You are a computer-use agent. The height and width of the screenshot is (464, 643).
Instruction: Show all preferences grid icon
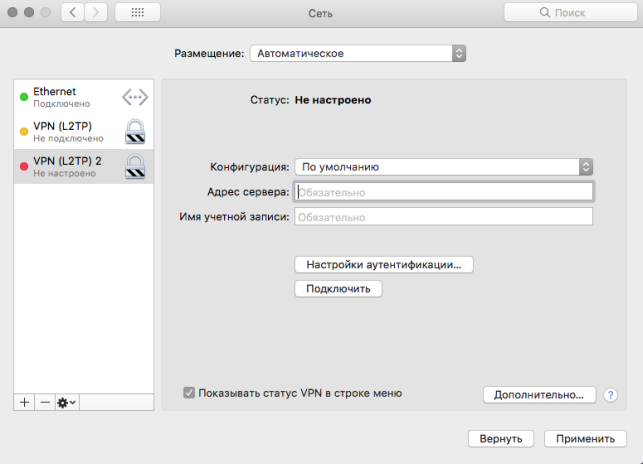coord(138,13)
